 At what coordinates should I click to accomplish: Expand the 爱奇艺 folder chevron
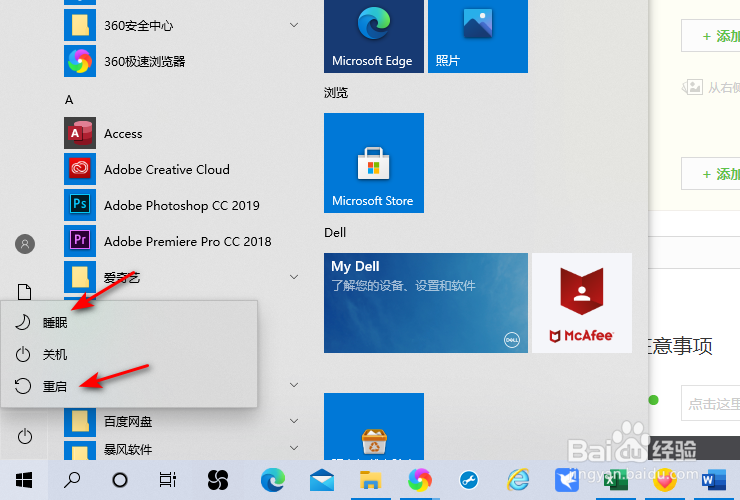(294, 277)
